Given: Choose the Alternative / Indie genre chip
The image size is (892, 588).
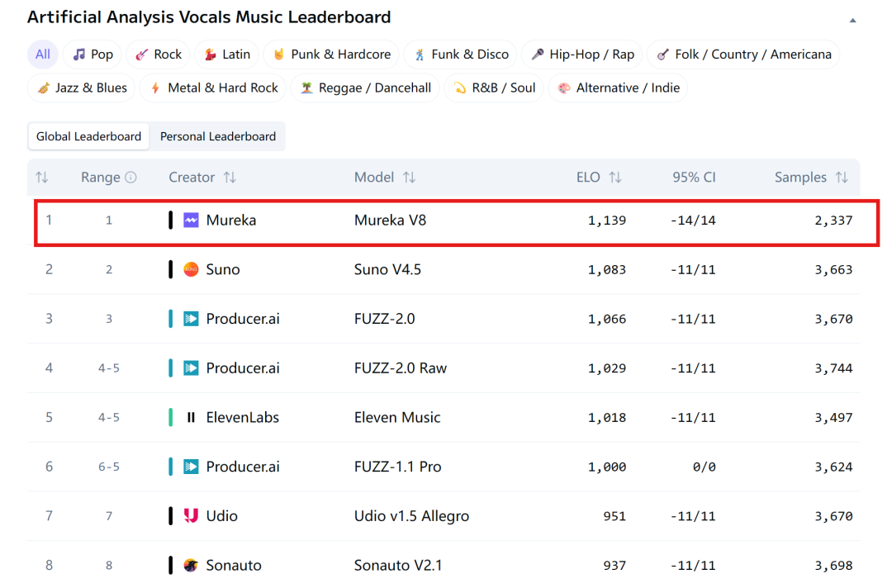Looking at the screenshot, I should pyautogui.click(x=619, y=88).
